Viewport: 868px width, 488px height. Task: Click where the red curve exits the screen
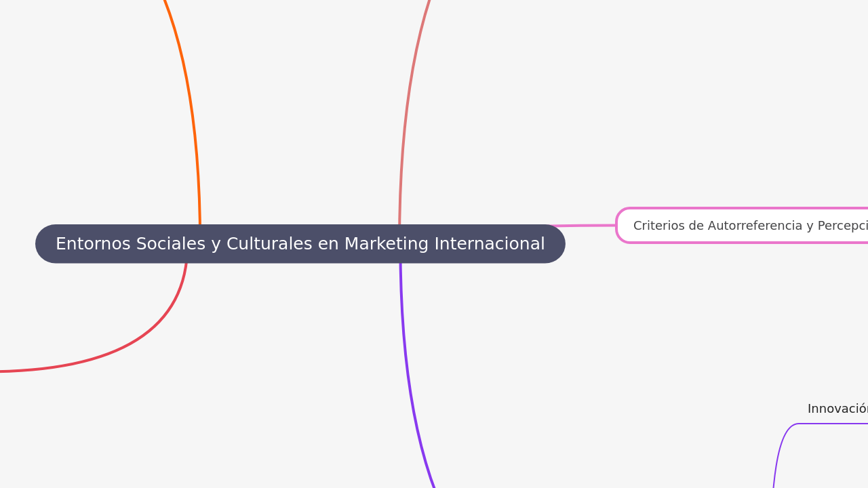pyautogui.click(x=3, y=371)
